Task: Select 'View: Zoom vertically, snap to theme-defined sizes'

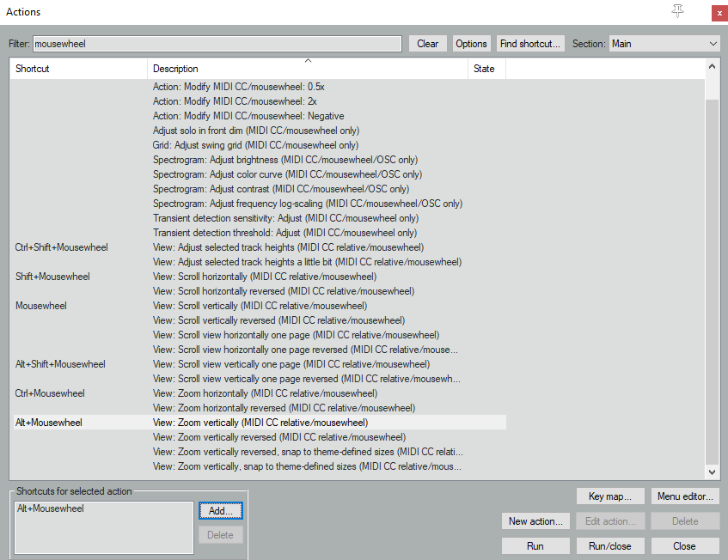Action: 308,466
